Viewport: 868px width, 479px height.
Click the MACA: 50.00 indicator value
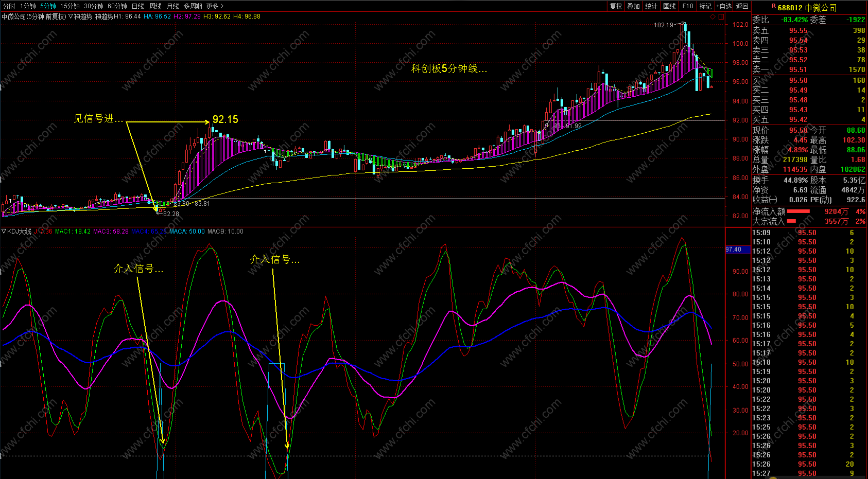coord(187,232)
